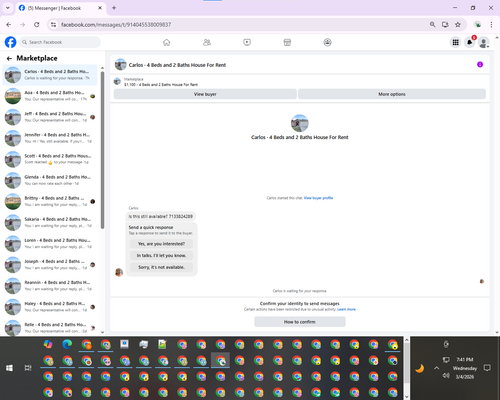Click the purple conversation info icon
This screenshot has height=400, width=500.
coord(480,64)
